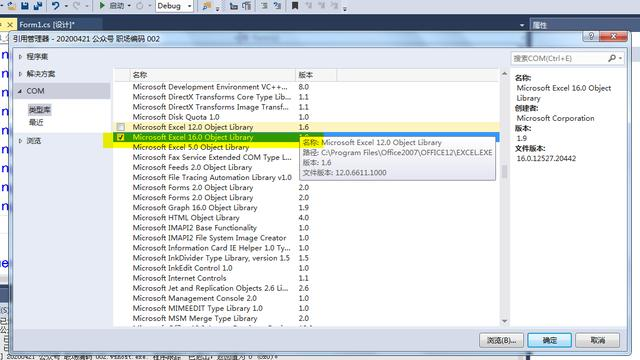This screenshot has width=640, height=360.
Task: Toggle a bookmark with the bookmark icon
Action: click(295, 6)
